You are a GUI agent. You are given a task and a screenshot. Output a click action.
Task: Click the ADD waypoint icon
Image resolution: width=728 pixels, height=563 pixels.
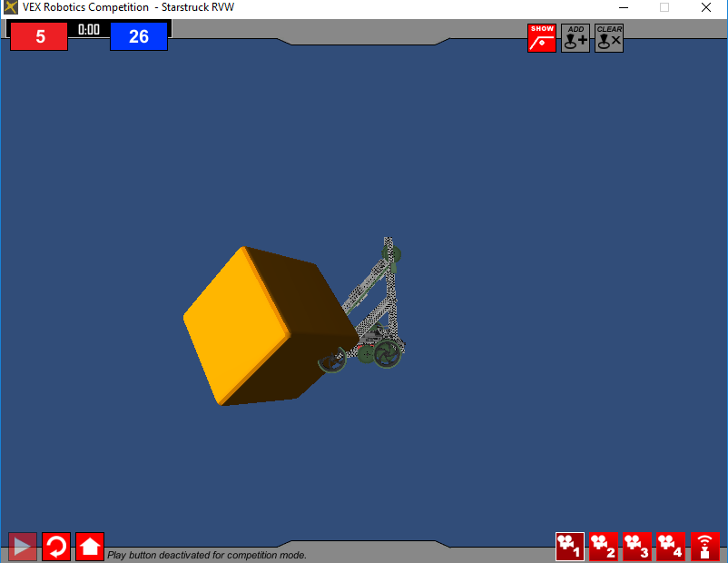(x=576, y=38)
